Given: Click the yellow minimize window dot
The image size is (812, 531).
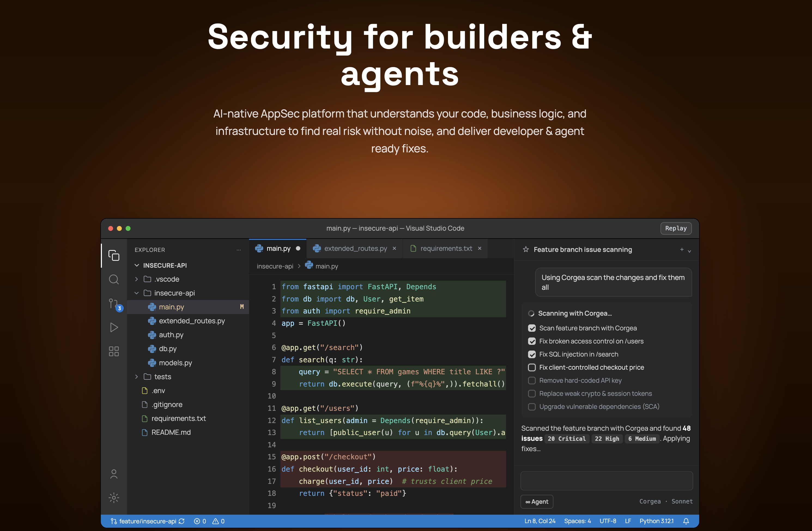Looking at the screenshot, I should (x=119, y=228).
